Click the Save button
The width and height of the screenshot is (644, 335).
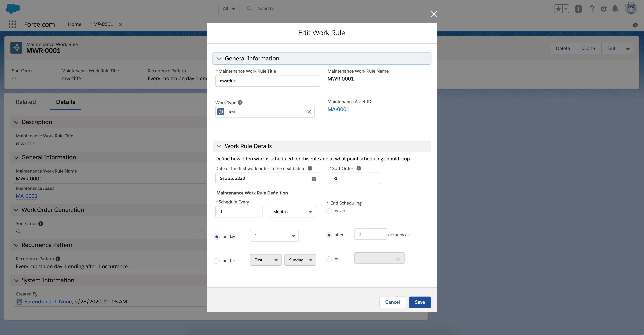(x=420, y=302)
